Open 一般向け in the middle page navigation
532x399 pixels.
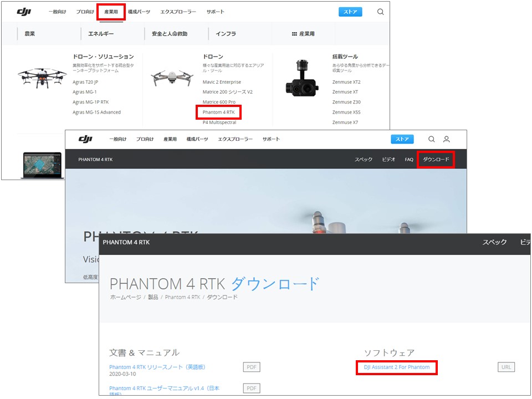pos(117,139)
